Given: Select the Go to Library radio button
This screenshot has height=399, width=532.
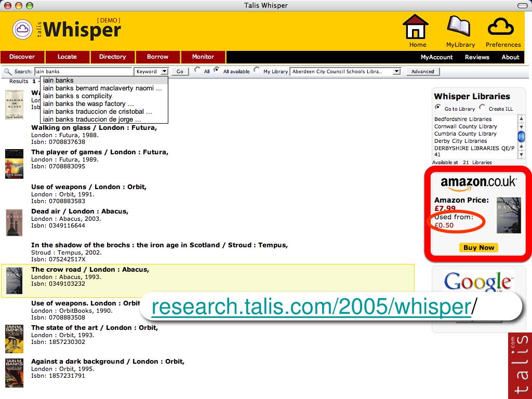Looking at the screenshot, I should pyautogui.click(x=438, y=107).
